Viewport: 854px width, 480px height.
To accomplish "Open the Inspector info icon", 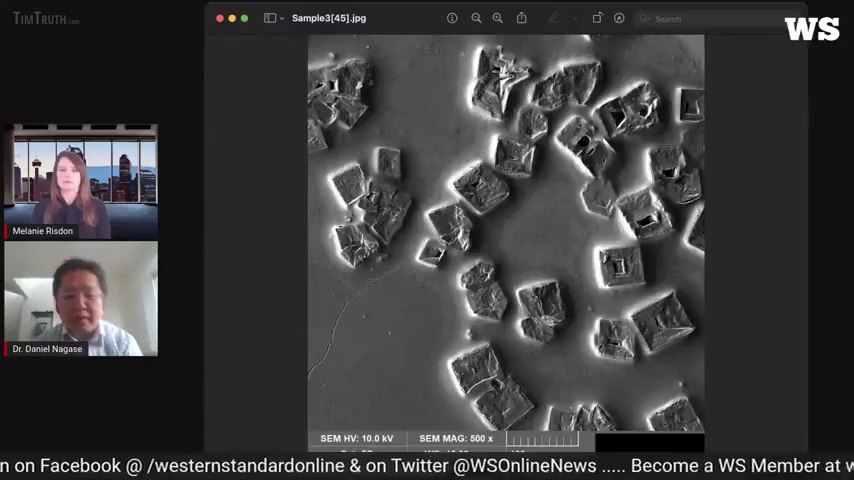I will click(x=452, y=18).
